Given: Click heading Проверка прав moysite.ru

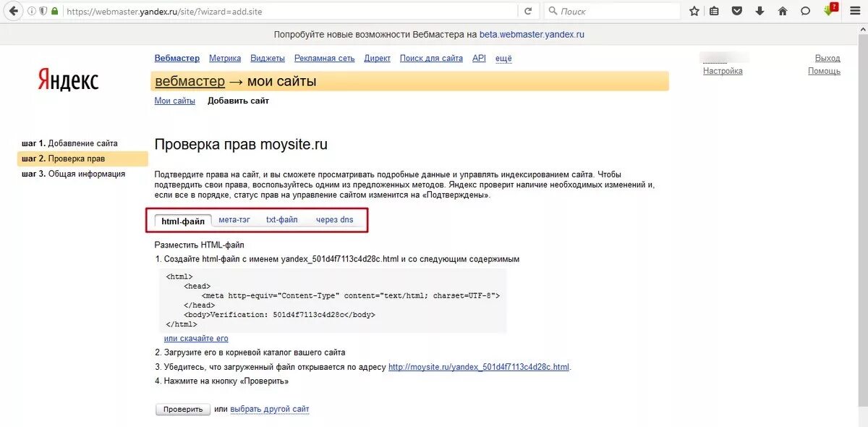Looking at the screenshot, I should [241, 144].
